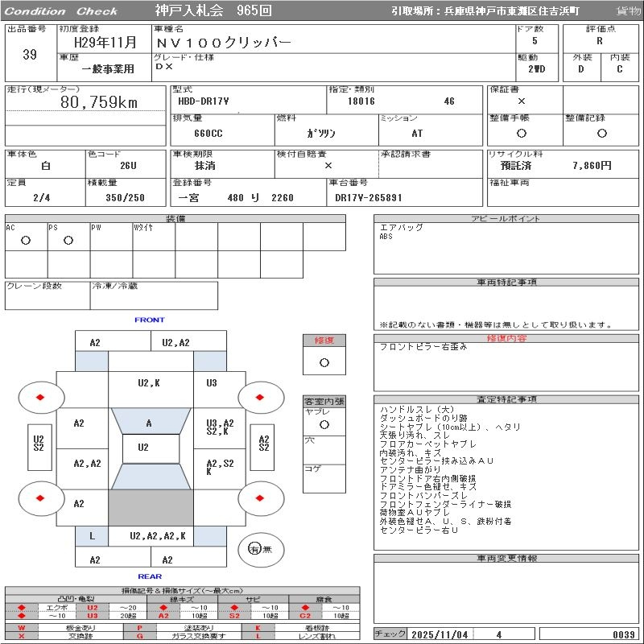Toggle the PS equipment circle mark
The height and width of the screenshot is (644, 644).
[x=68, y=240]
